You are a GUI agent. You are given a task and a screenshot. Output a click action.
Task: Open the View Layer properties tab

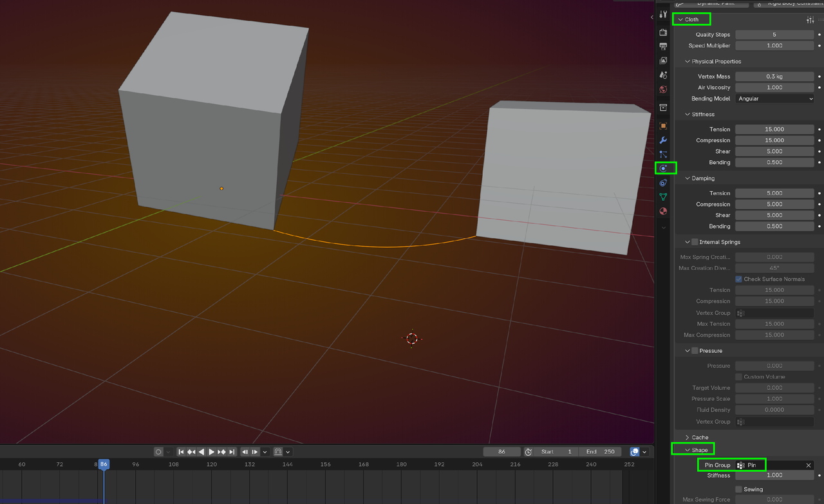coord(663,61)
